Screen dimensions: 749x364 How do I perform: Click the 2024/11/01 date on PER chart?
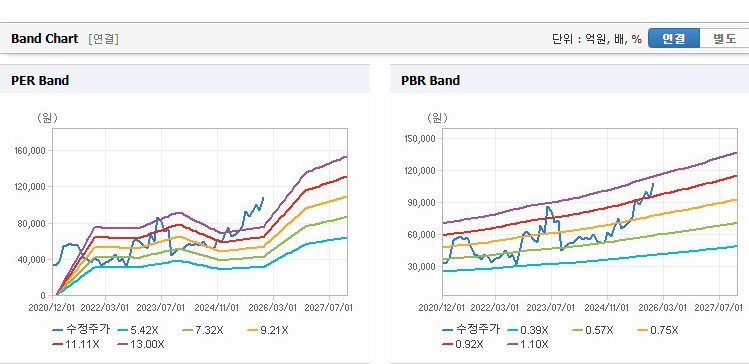pos(217,307)
